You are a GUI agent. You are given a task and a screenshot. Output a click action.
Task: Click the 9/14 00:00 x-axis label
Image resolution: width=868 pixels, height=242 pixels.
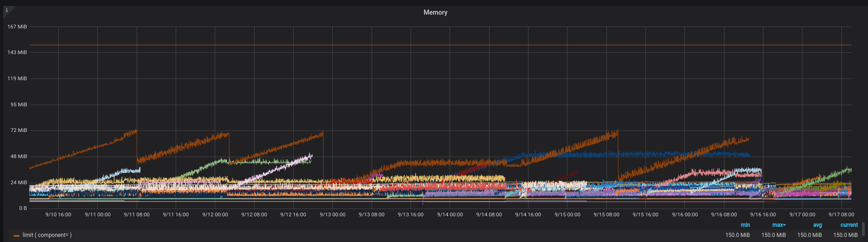point(450,214)
